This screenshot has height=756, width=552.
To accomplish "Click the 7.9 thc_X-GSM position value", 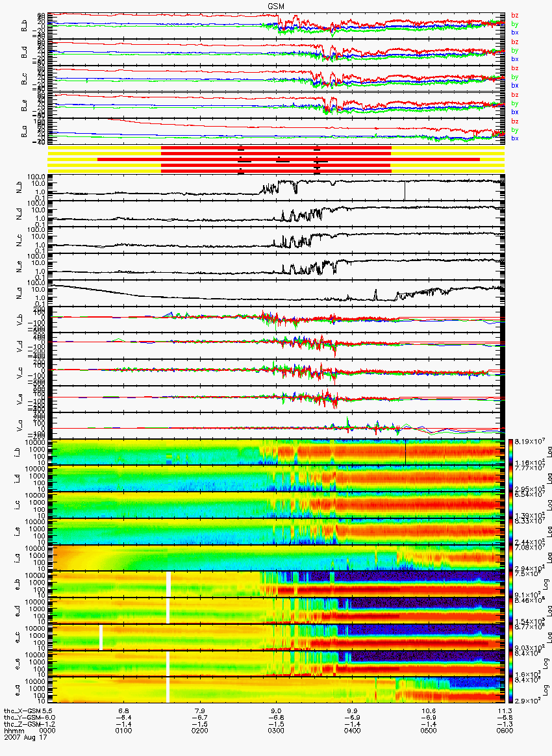I will coord(199,711).
